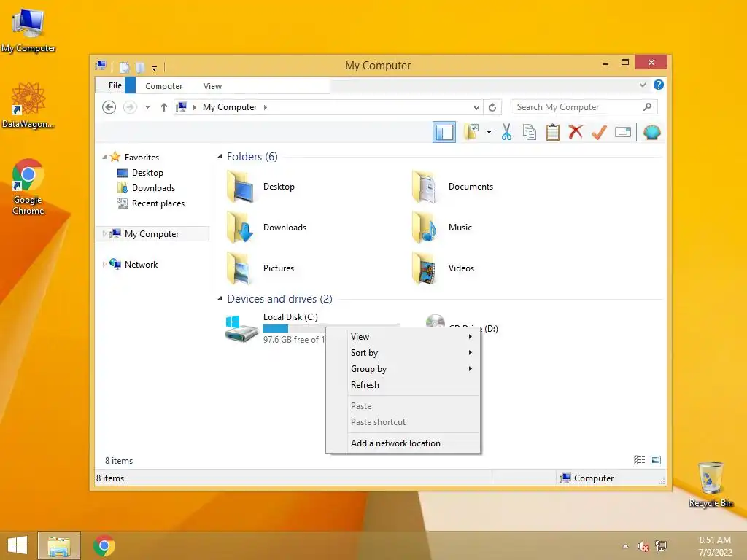Click the red X Delete icon

[576, 132]
